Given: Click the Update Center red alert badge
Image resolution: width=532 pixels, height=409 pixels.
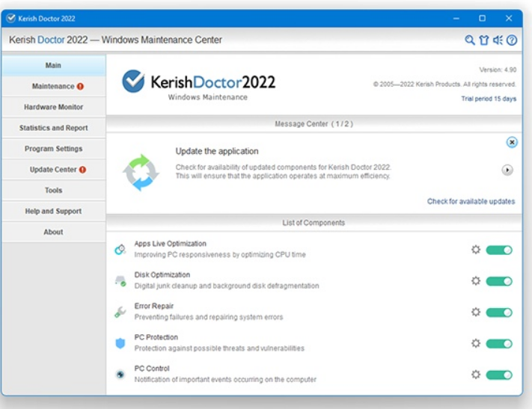Looking at the screenshot, I should [82, 170].
